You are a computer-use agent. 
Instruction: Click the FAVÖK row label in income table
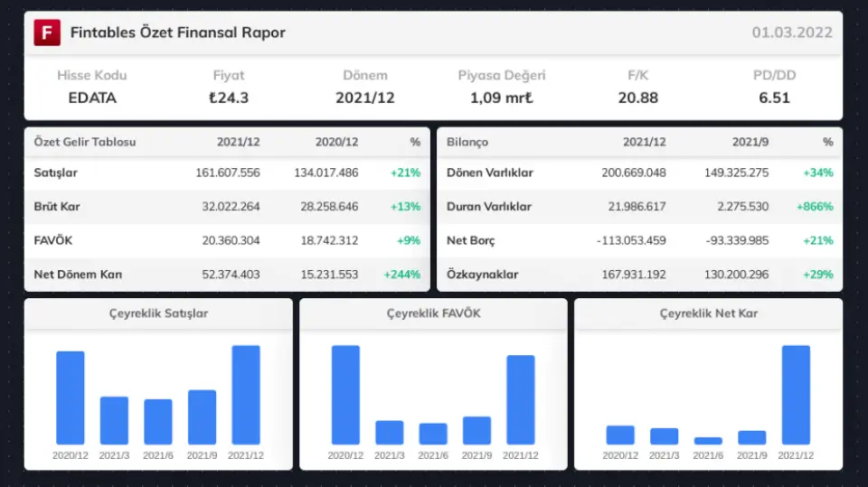click(55, 241)
